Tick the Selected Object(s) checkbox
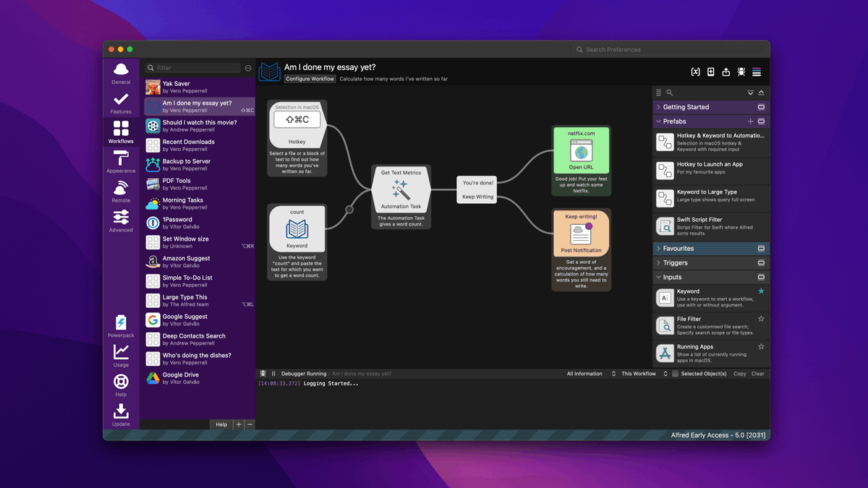Viewport: 868px width, 488px height. (x=675, y=374)
